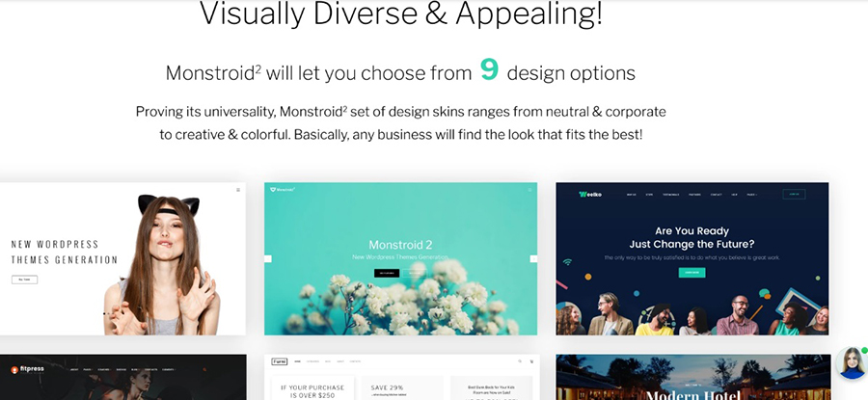Image resolution: width=868 pixels, height=400 pixels.
Task: Open the Modern Hotel skin thumbnail
Action: tap(693, 377)
